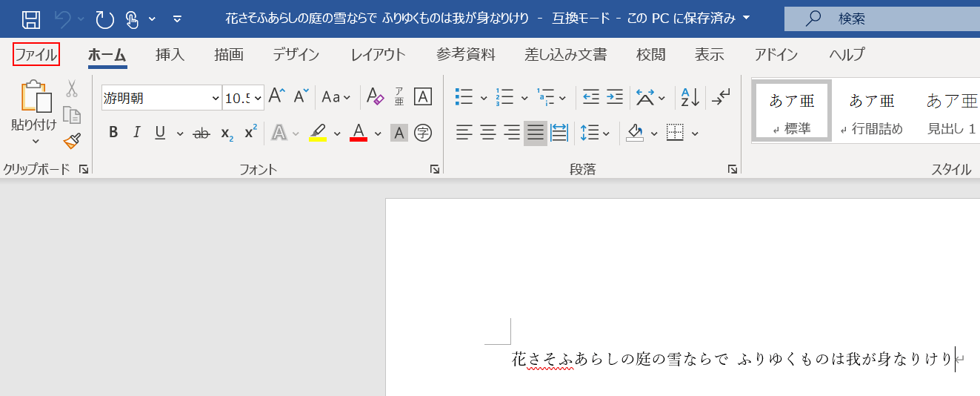Click the Increase Indent icon

[x=615, y=97]
